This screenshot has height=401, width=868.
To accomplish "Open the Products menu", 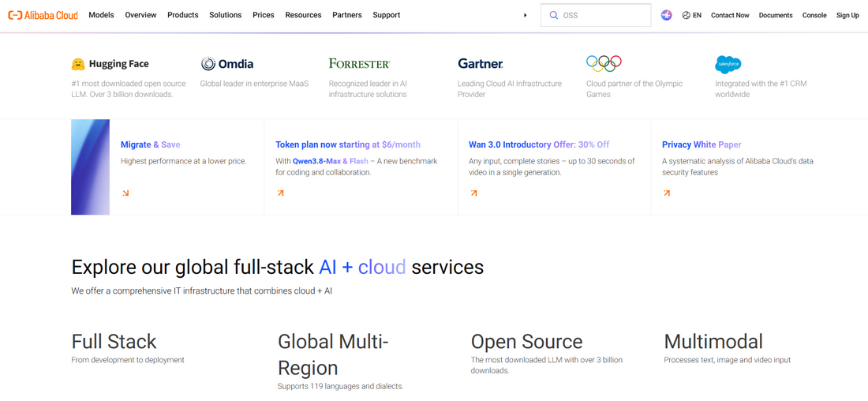I will point(183,15).
